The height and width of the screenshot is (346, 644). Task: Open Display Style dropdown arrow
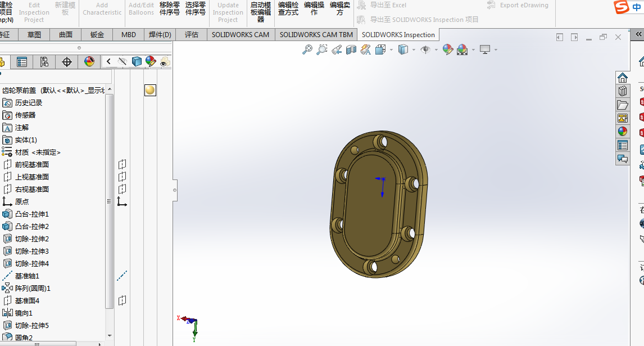[x=414, y=50]
